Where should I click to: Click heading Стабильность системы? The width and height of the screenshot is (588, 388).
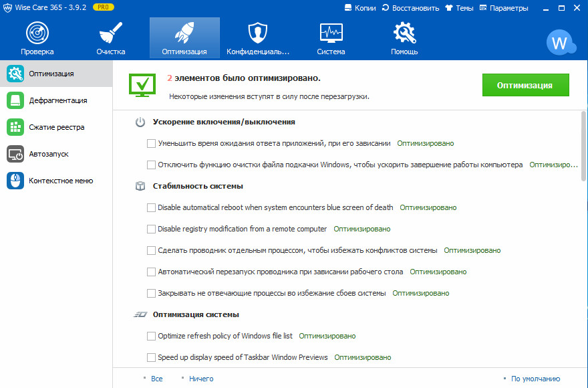tap(198, 186)
